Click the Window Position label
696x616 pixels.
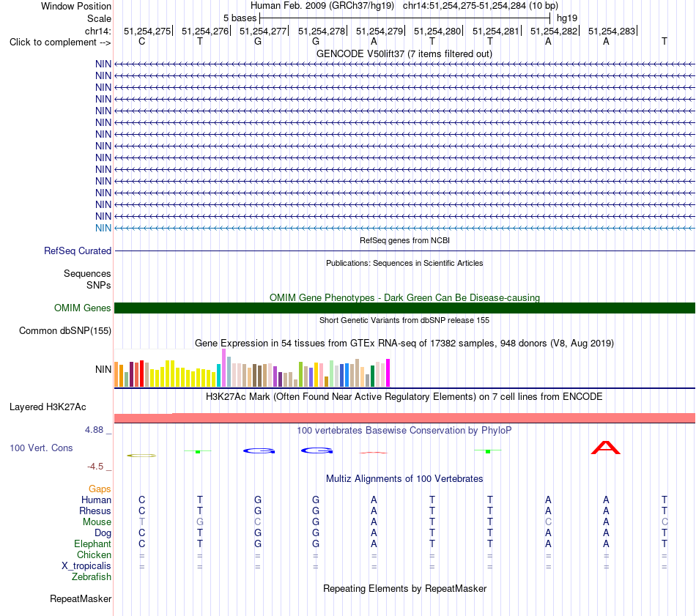point(76,6)
